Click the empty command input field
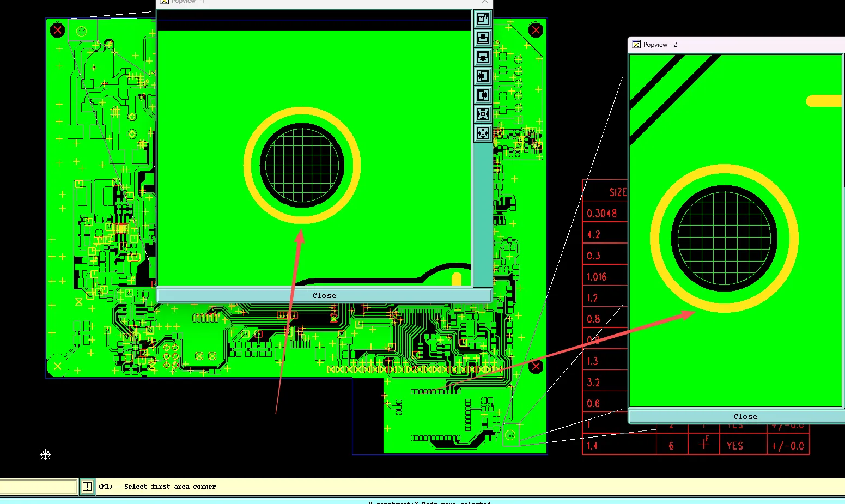This screenshot has width=845, height=504. click(x=38, y=487)
